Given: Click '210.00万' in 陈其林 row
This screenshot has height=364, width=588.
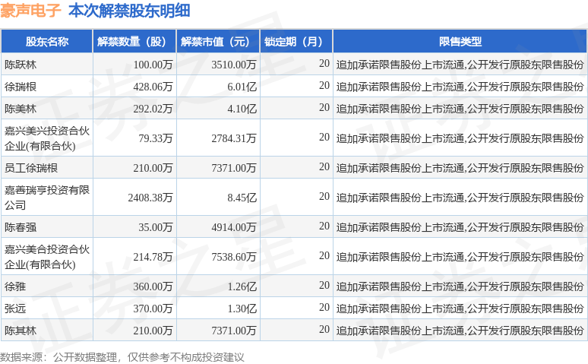Looking at the screenshot, I should click(x=153, y=331).
